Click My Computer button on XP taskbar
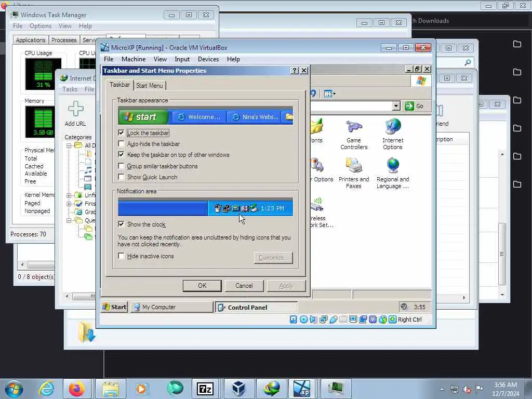The height and width of the screenshot is (399, 532). pos(171,307)
